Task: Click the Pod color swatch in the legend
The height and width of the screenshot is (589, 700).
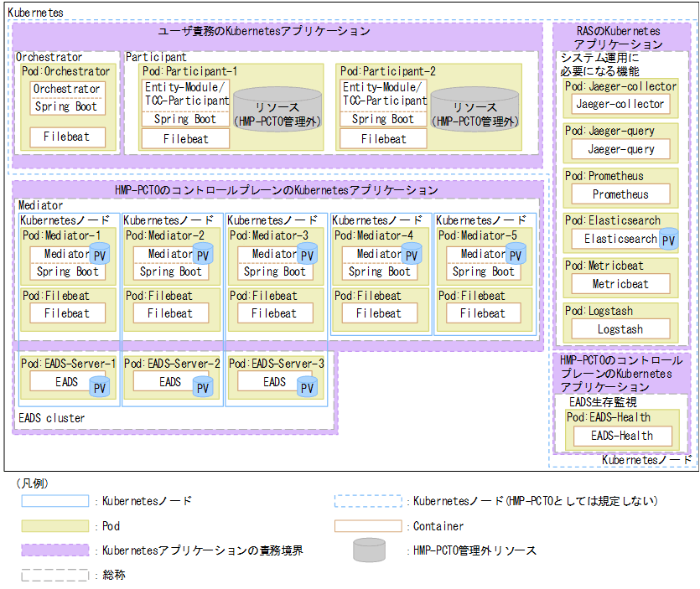Action: pos(56,526)
